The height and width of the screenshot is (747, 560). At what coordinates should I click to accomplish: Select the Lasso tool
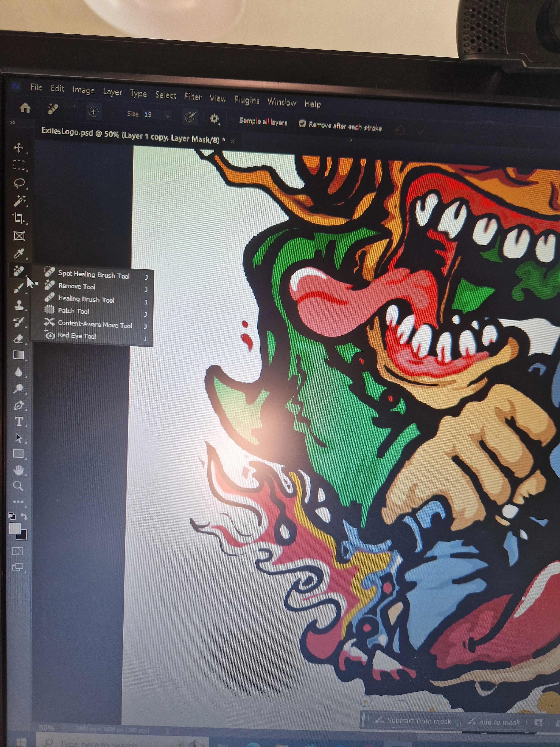[19, 183]
